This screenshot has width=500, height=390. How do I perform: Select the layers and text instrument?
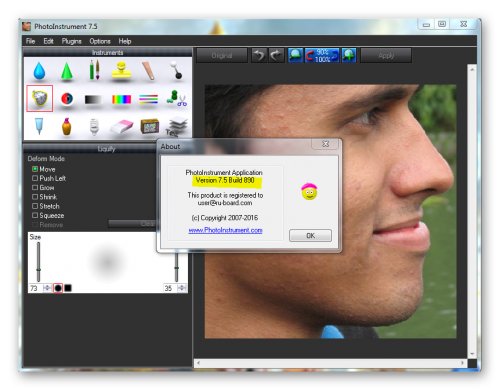click(177, 127)
